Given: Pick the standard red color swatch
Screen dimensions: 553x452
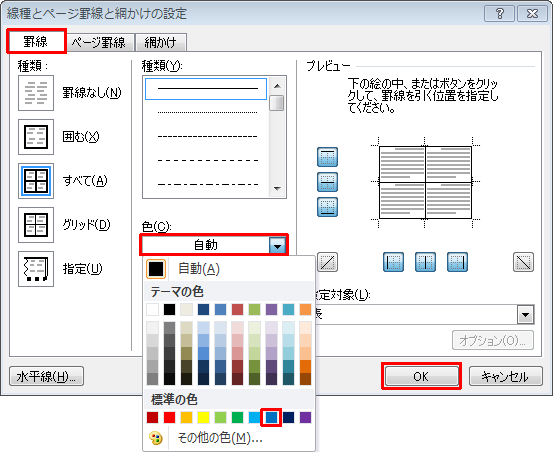Looking at the screenshot, I should (x=169, y=418).
